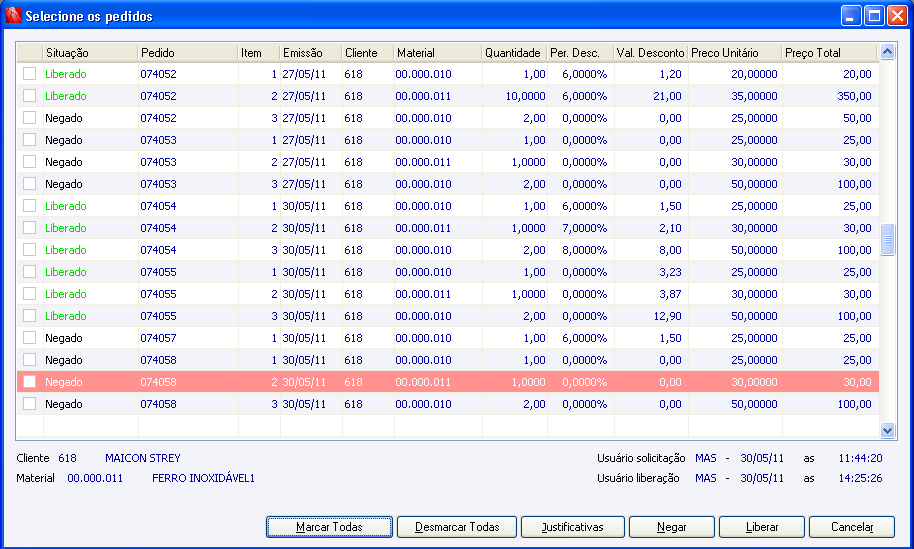Select row 074058 item 3
914x549 pixels.
[448, 404]
